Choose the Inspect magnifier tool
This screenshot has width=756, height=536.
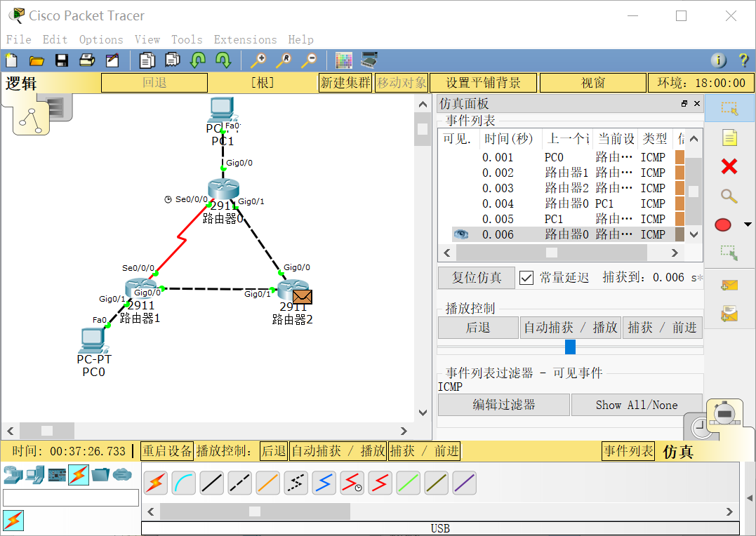coord(729,196)
